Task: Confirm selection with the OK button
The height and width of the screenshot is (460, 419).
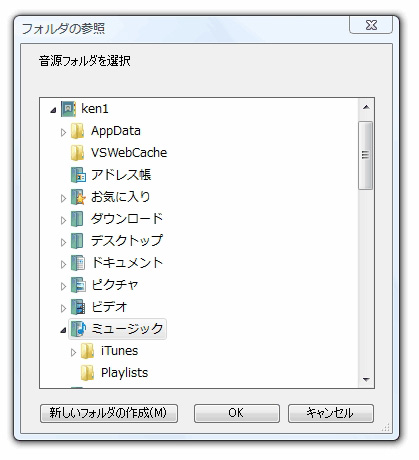Action: [x=237, y=413]
